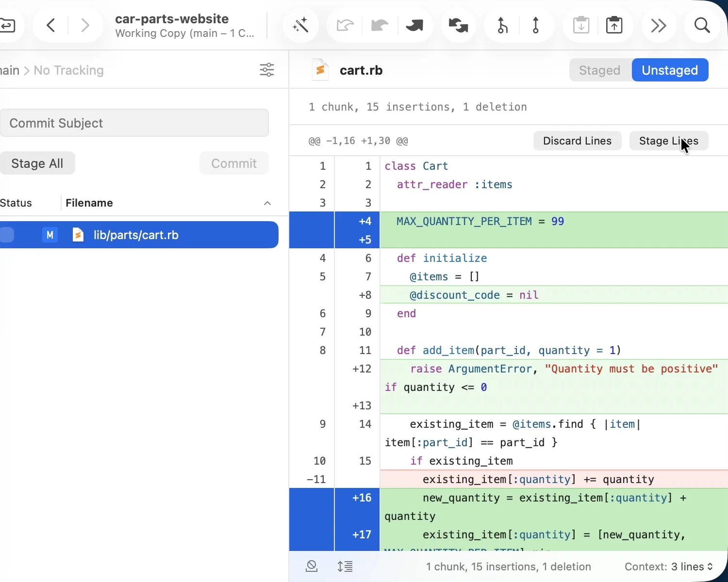The width and height of the screenshot is (728, 582).
Task: Switch to the Staged view
Action: 600,70
